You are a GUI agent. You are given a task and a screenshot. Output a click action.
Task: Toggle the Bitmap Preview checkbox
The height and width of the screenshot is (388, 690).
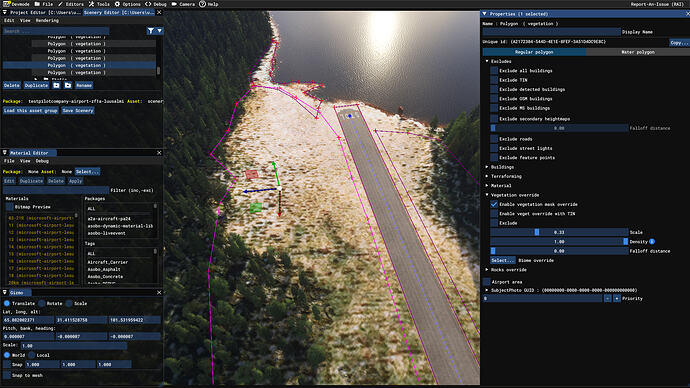pos(9,207)
